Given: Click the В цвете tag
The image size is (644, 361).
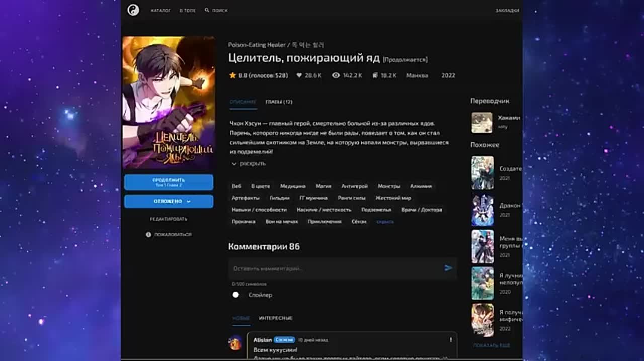Looking at the screenshot, I should [x=261, y=186].
